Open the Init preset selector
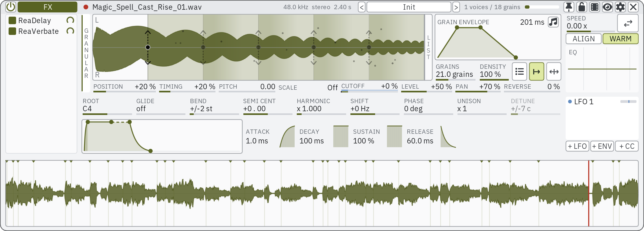The image size is (644, 231). pyautogui.click(x=409, y=7)
